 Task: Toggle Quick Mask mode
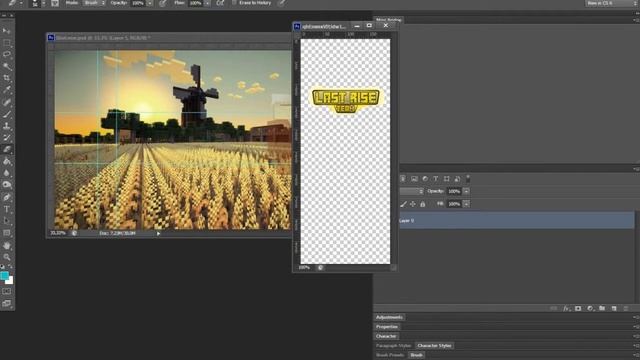[7, 291]
